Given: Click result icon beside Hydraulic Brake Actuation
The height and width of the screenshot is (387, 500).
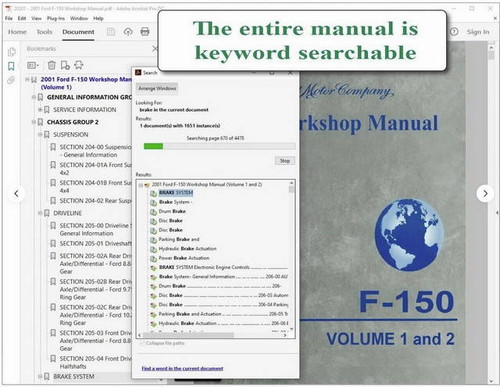Looking at the screenshot, I should 153,249.
